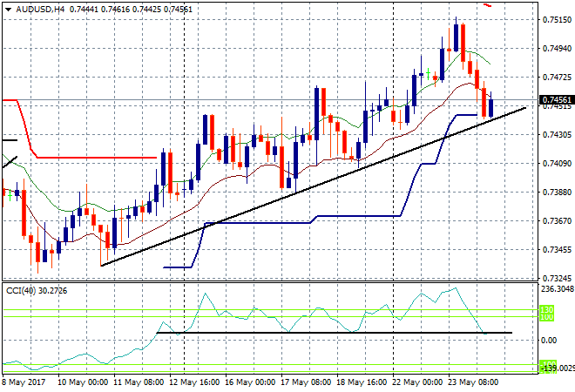The width and height of the screenshot is (575, 392).
Task: Select the black horizontal line in the CCI panel
Action: (x=334, y=333)
